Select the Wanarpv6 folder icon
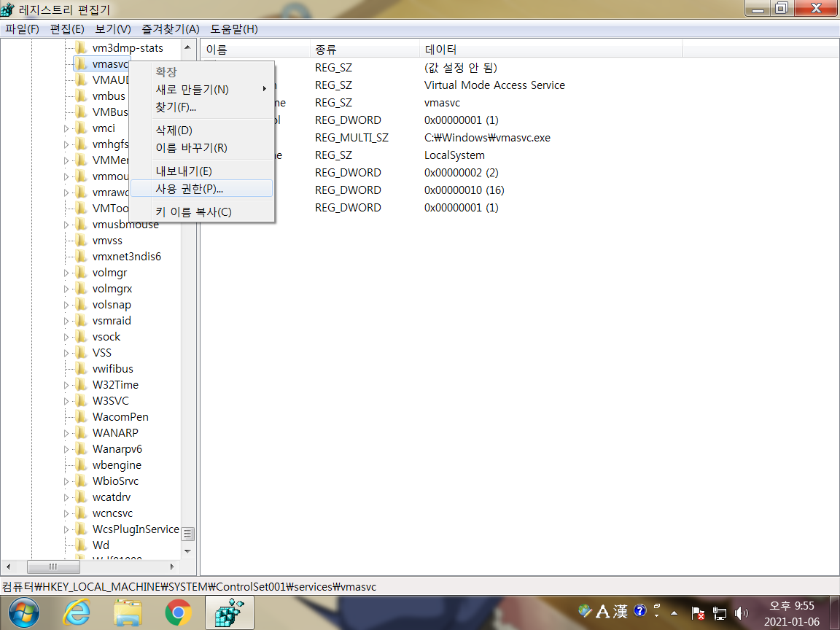 (81, 448)
